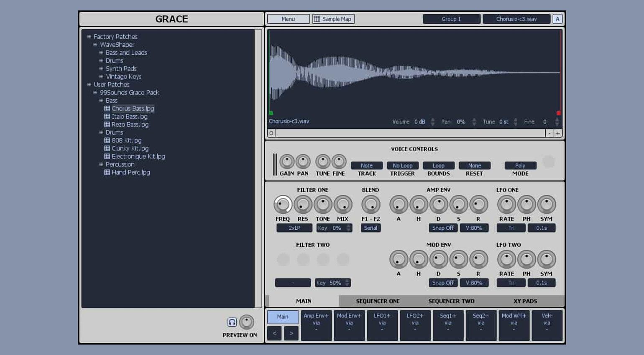Click waveform zoom in plus button
644x355 pixels.
(558, 133)
